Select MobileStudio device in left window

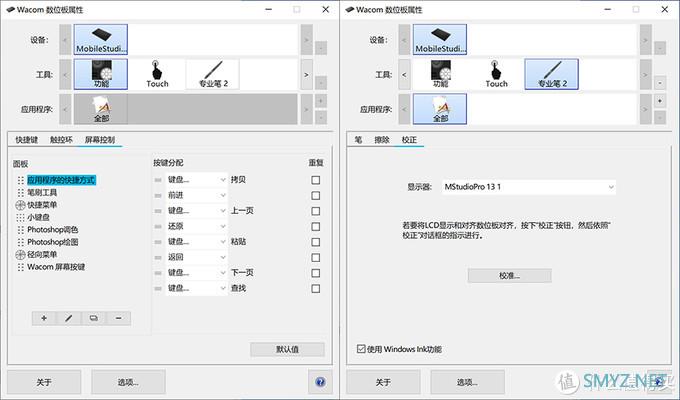pyautogui.click(x=101, y=39)
